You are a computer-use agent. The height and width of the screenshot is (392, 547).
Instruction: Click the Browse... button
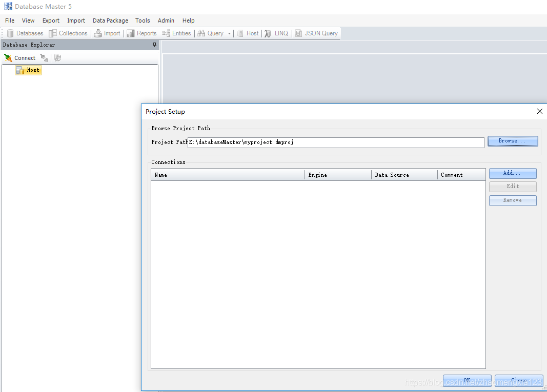tap(513, 141)
